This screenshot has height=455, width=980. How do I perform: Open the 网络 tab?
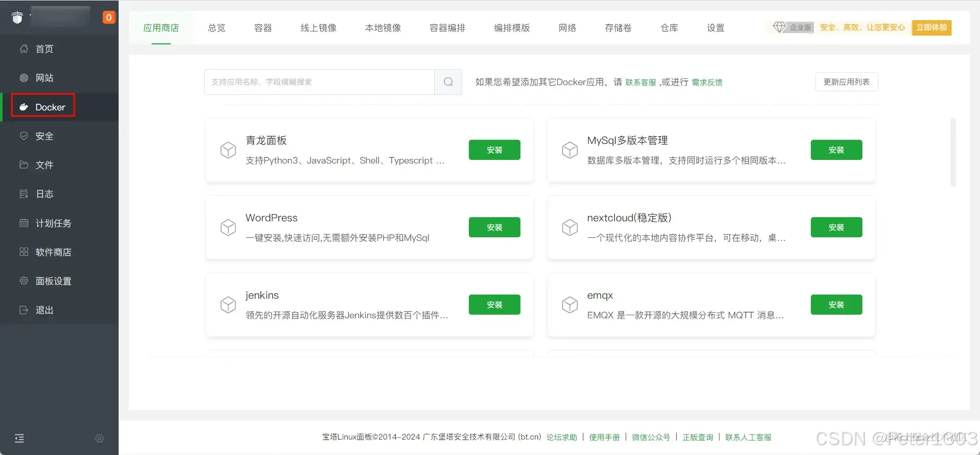pos(567,28)
